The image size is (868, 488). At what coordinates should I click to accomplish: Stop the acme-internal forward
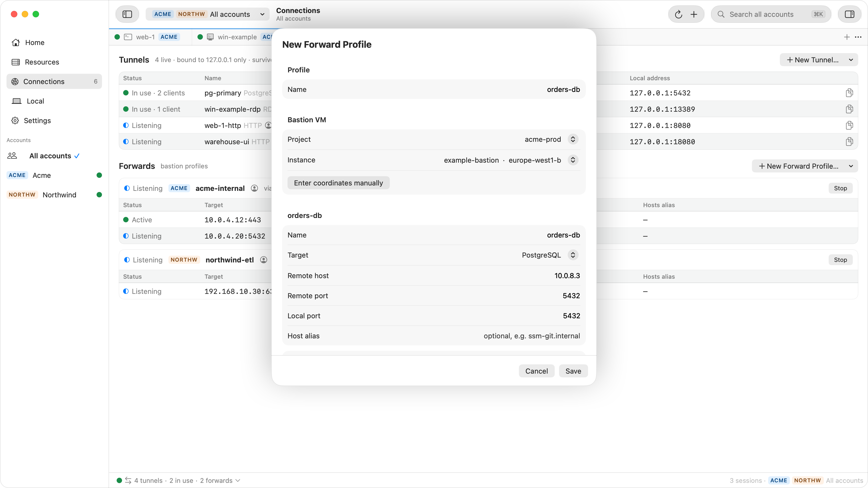tap(840, 188)
